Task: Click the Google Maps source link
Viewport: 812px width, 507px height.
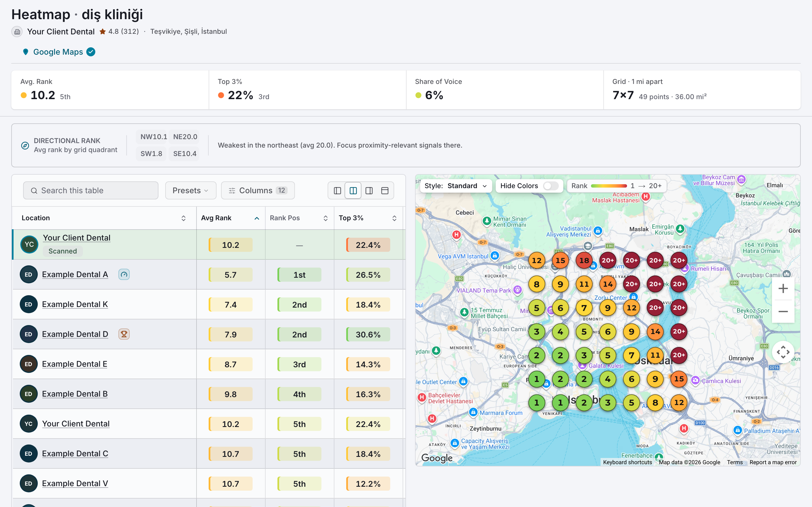Action: (58, 52)
